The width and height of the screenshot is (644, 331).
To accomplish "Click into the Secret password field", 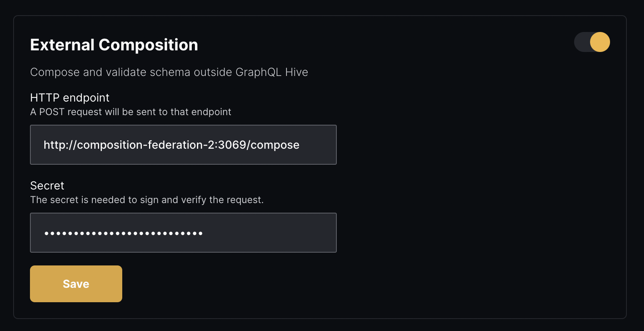I will click(183, 233).
